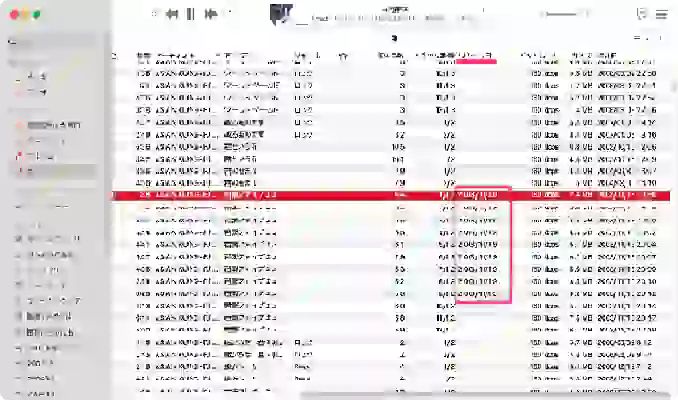Screen dimensions: 678x400
Task: Sort by the pink-underlined release date column
Action: [476, 56]
